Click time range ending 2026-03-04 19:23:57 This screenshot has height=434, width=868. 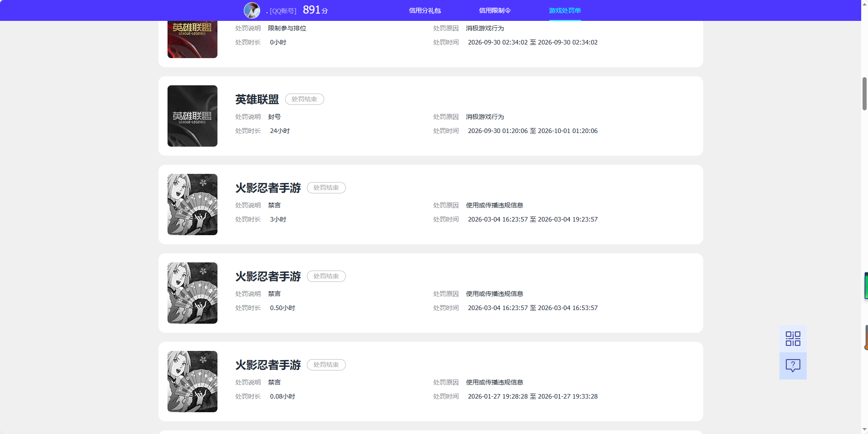click(533, 219)
